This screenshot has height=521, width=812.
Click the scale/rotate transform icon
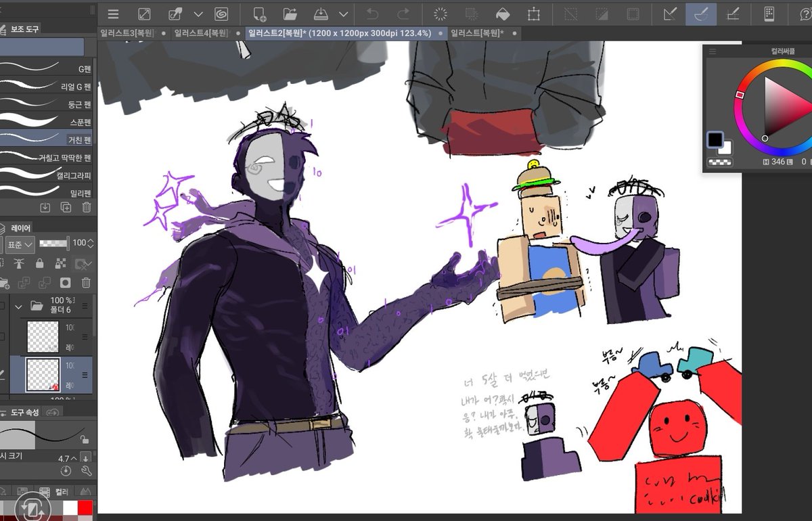[534, 14]
